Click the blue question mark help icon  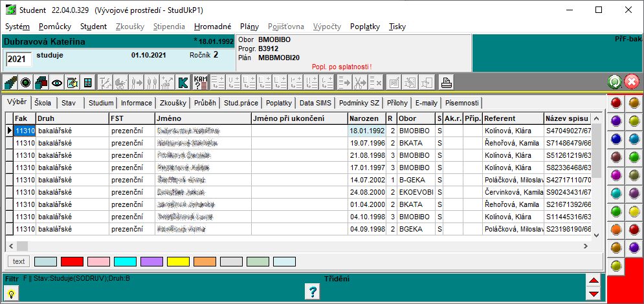tap(313, 292)
